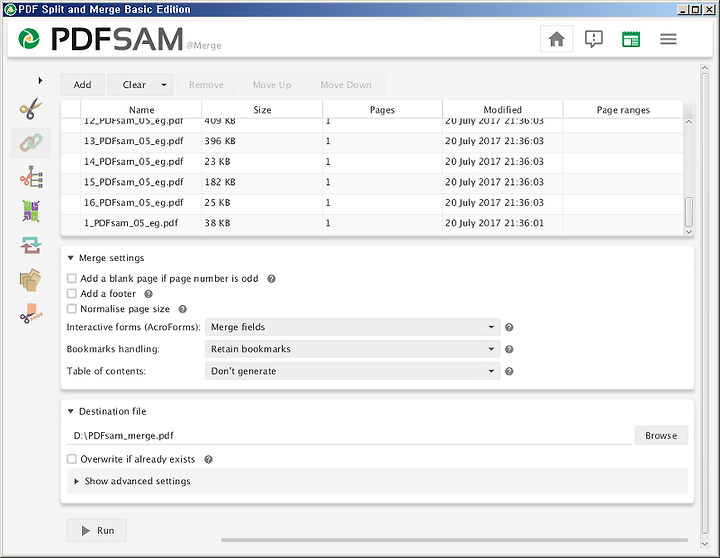
Task: Open the green log/register panel icon
Action: [x=631, y=39]
